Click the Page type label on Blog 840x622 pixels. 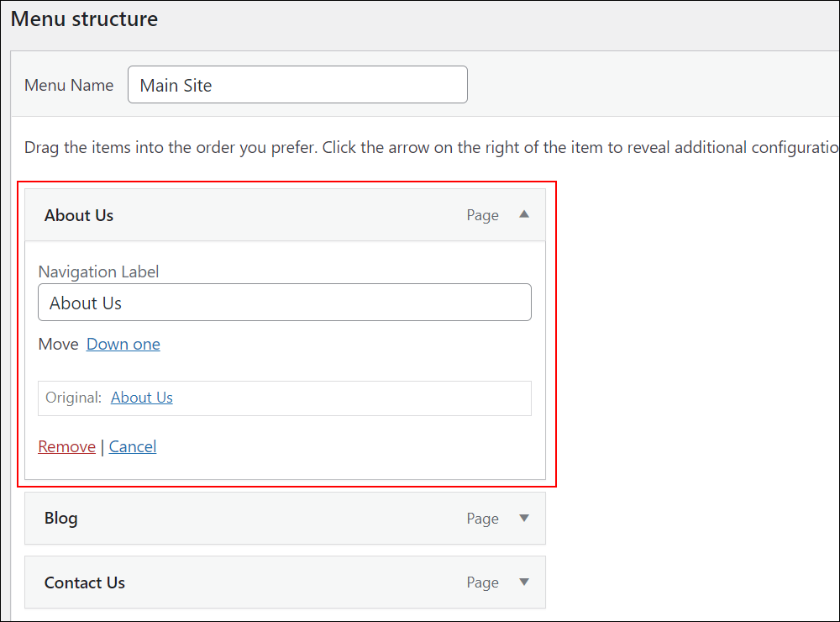483,519
